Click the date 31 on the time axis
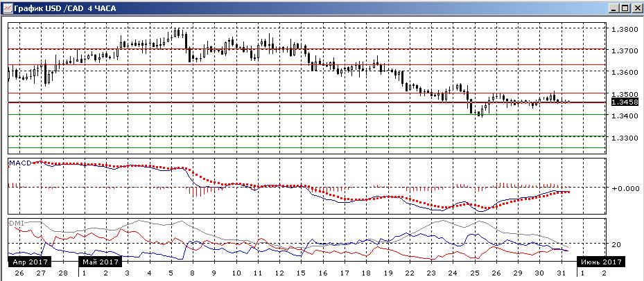The width and height of the screenshot is (644, 281). point(561,273)
